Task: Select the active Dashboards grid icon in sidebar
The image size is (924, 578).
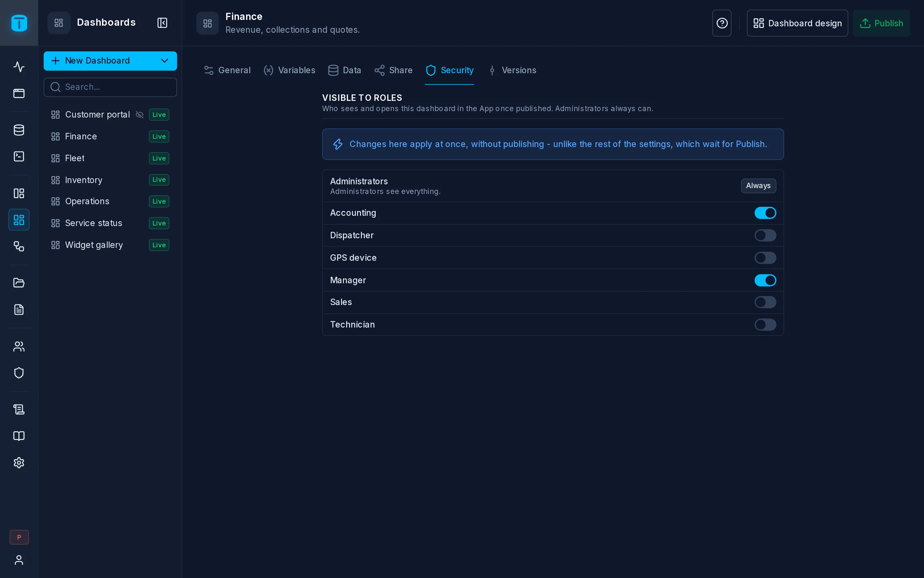Action: (x=19, y=220)
